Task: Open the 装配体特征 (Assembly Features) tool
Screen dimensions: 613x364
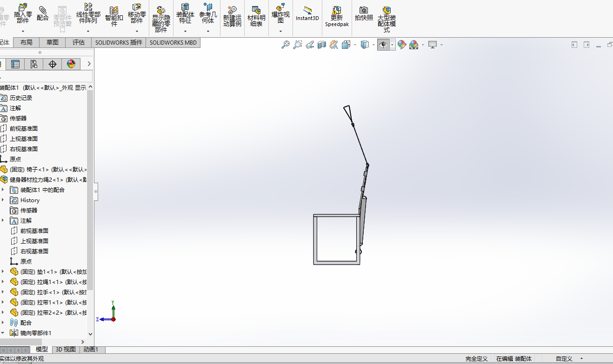Action: pyautogui.click(x=185, y=13)
